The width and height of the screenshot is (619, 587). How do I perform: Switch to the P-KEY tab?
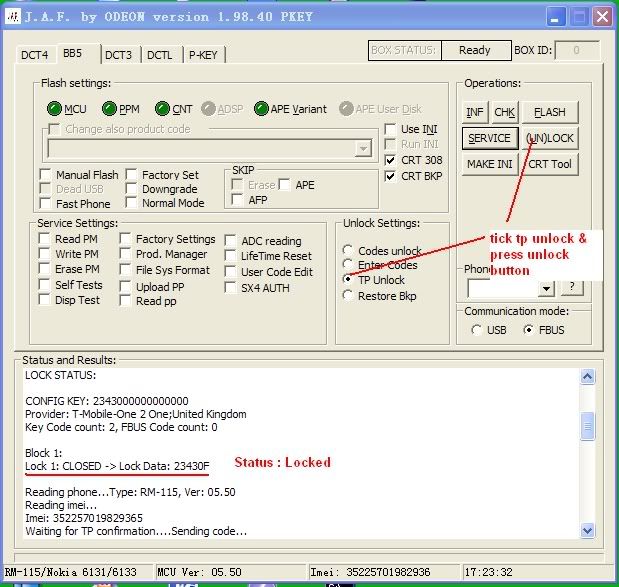(x=203, y=55)
